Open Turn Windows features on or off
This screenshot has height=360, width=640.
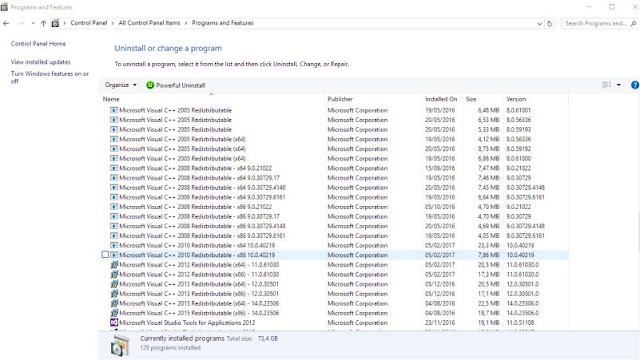tap(49, 78)
